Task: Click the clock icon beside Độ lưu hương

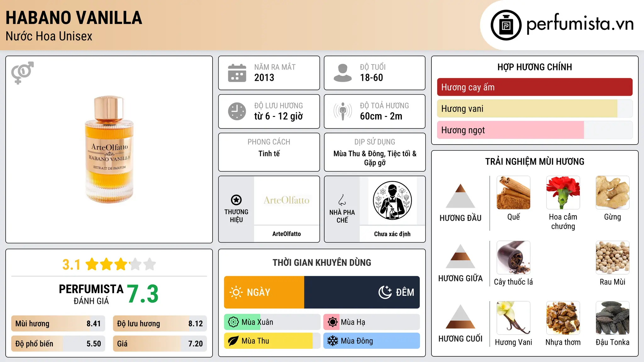Action: [237, 111]
